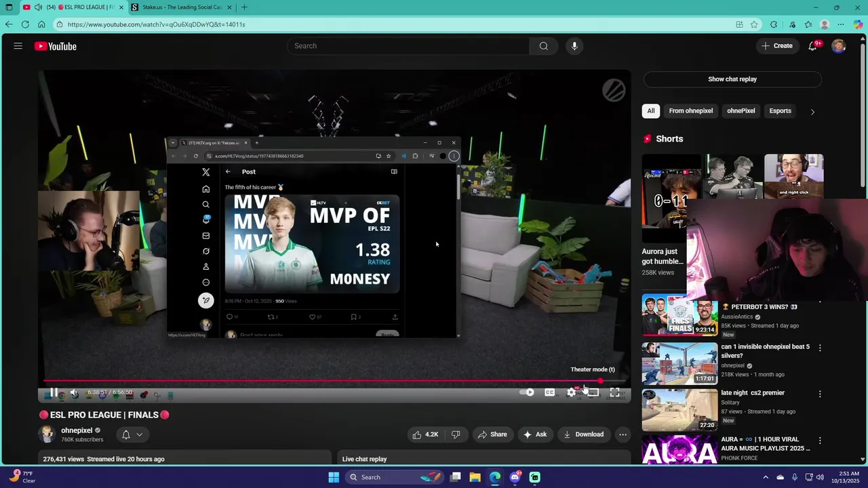This screenshot has width=868, height=488.
Task: Open the Windows Start menu
Action: pos(334,477)
